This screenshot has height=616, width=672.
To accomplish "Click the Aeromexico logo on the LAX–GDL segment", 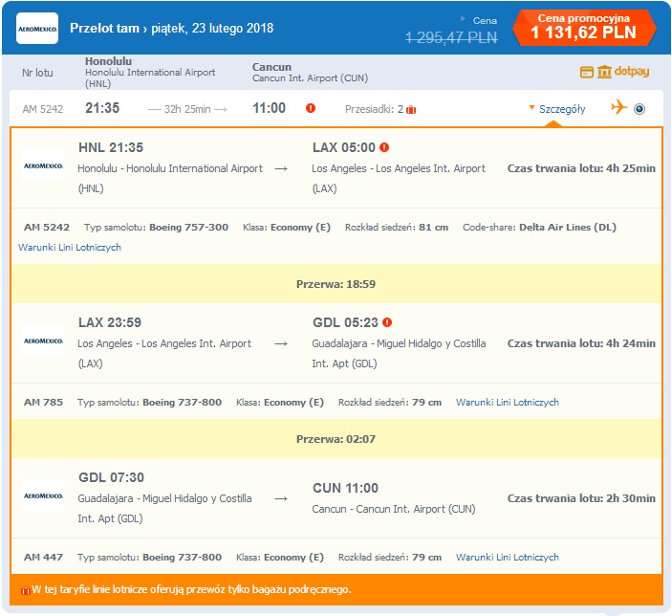I will click(x=43, y=341).
